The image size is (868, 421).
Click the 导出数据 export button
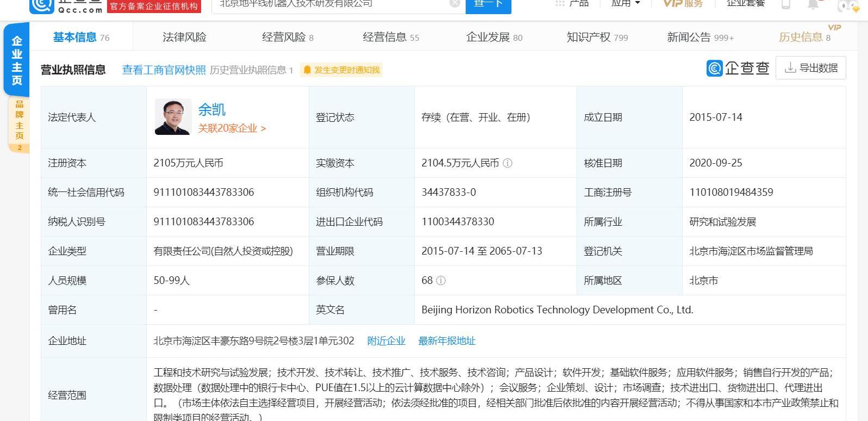(810, 68)
